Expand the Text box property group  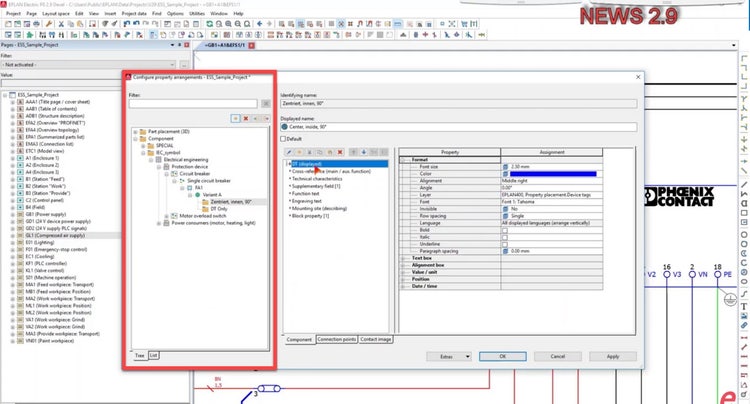(402, 257)
